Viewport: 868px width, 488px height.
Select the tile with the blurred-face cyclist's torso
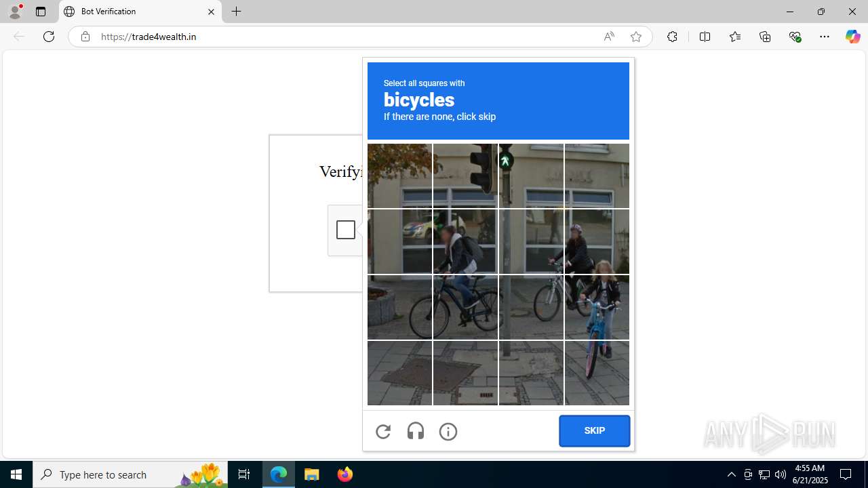[x=465, y=241]
